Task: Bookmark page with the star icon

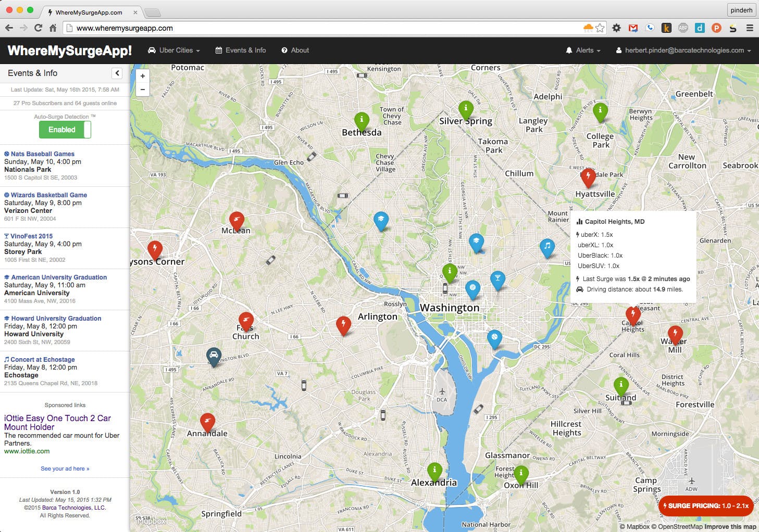Action: [600, 28]
